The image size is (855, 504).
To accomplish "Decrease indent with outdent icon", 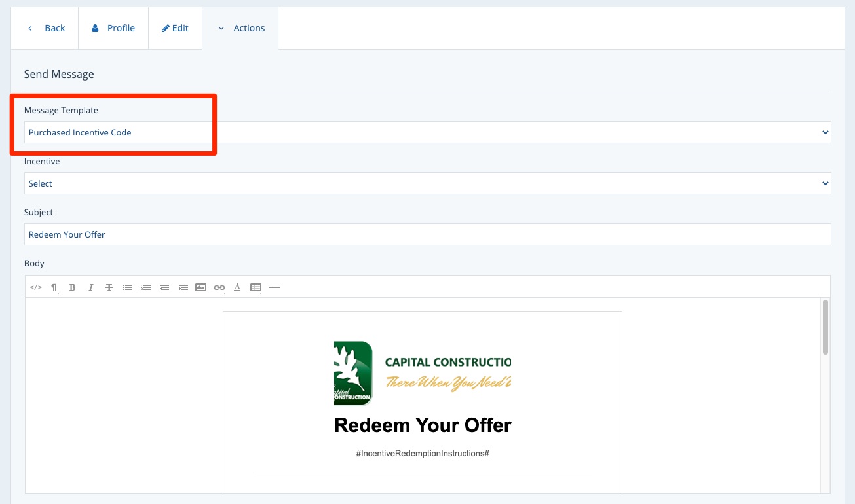I will click(x=164, y=287).
